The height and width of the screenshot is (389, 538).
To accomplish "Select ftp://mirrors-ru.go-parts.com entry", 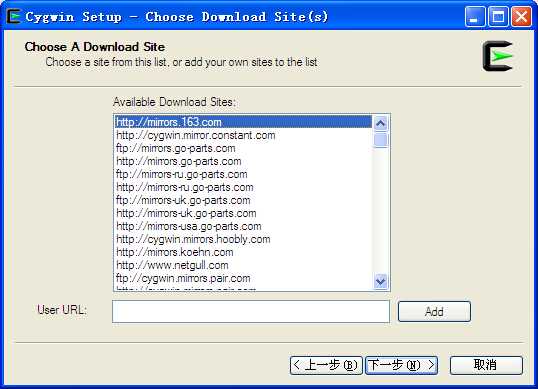I will point(243,174).
